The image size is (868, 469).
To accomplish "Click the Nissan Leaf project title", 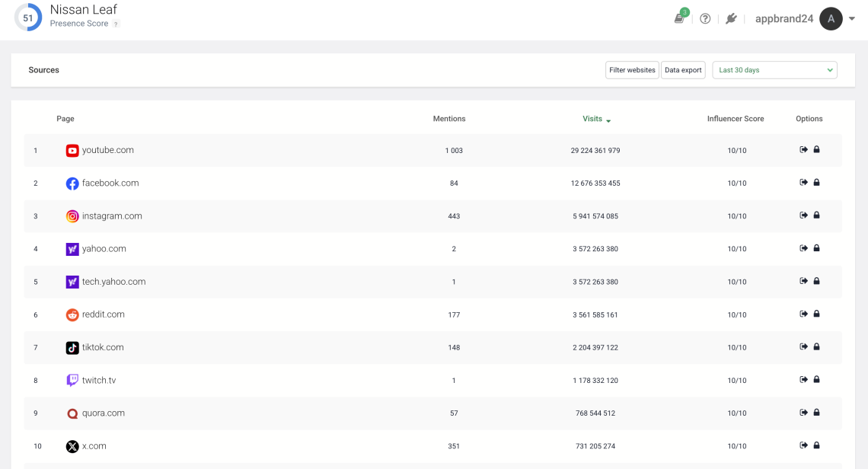I will pyautogui.click(x=84, y=9).
